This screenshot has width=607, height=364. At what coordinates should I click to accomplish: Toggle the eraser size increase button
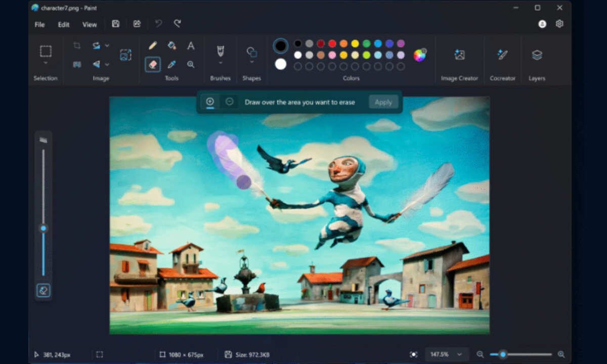click(x=210, y=102)
